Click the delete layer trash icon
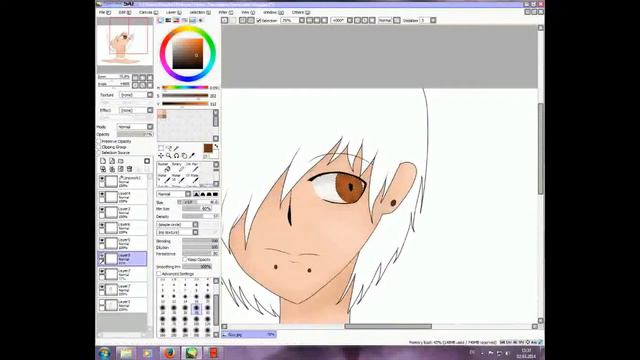The height and width of the screenshot is (360, 640). [x=129, y=169]
